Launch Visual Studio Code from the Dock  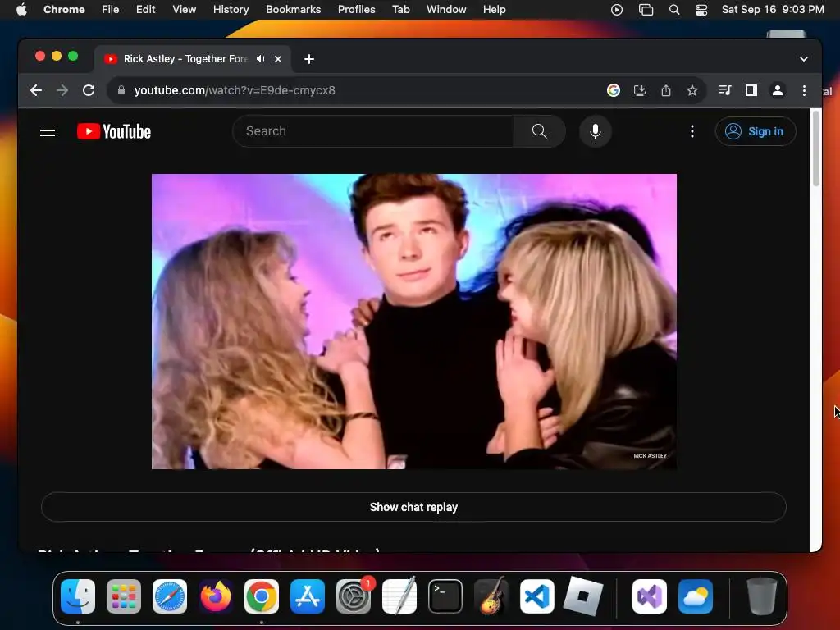pos(537,596)
